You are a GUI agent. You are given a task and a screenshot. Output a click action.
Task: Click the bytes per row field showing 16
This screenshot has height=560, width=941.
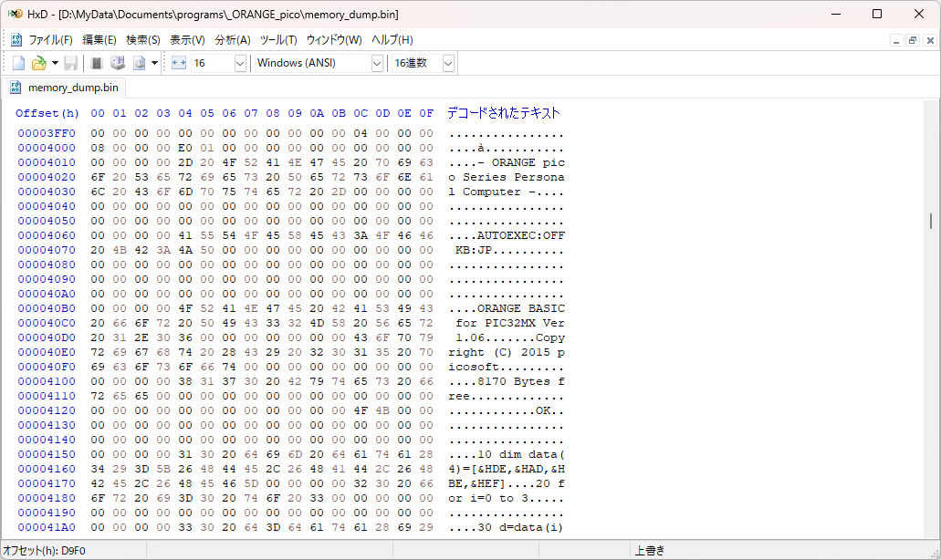[212, 63]
